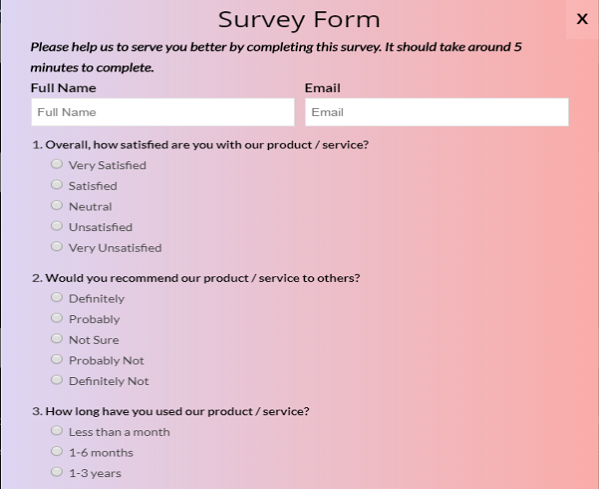Screen dimensions: 599x489
Task: Choose the Definitely Not radio option
Action: click(57, 380)
